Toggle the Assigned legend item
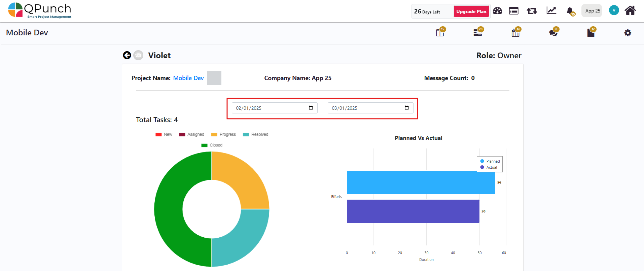Screen dimensions: 644x271 pyautogui.click(x=191, y=134)
